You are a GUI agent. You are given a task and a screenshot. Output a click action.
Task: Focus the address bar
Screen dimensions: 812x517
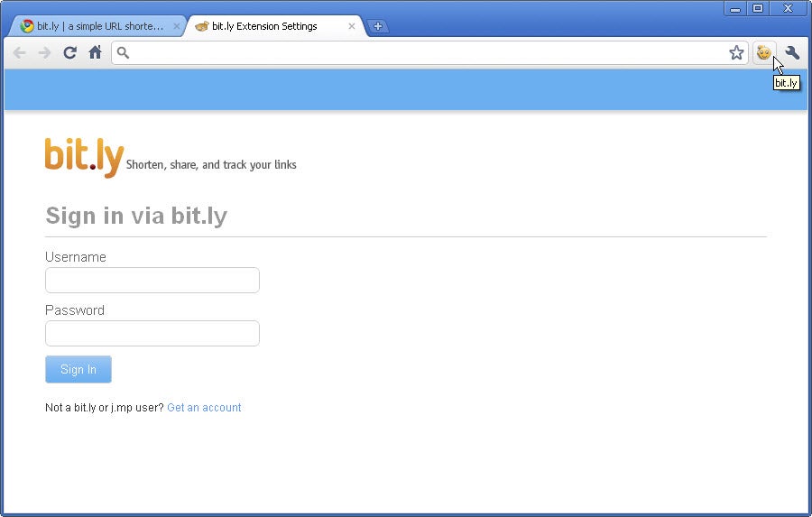coord(428,52)
